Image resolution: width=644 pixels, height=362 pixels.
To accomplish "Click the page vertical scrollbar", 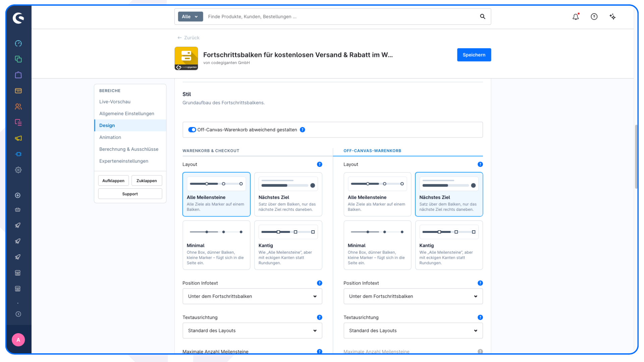I will [636, 157].
